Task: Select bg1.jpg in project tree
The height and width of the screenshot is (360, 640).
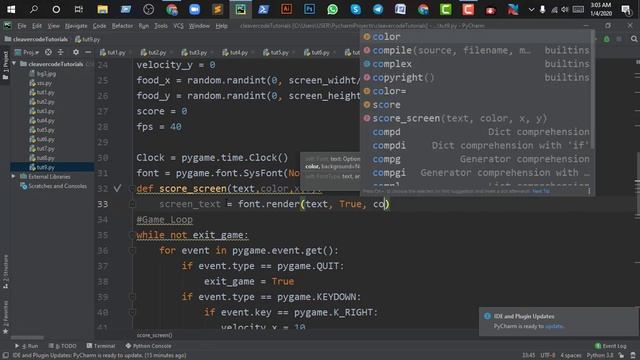Action: 46,74
